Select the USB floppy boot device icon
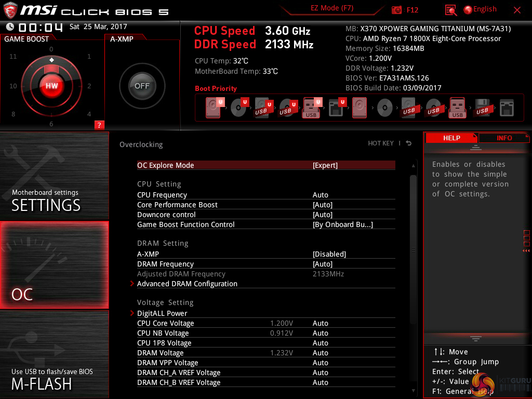This screenshot has width=532, height=399. tap(483, 108)
